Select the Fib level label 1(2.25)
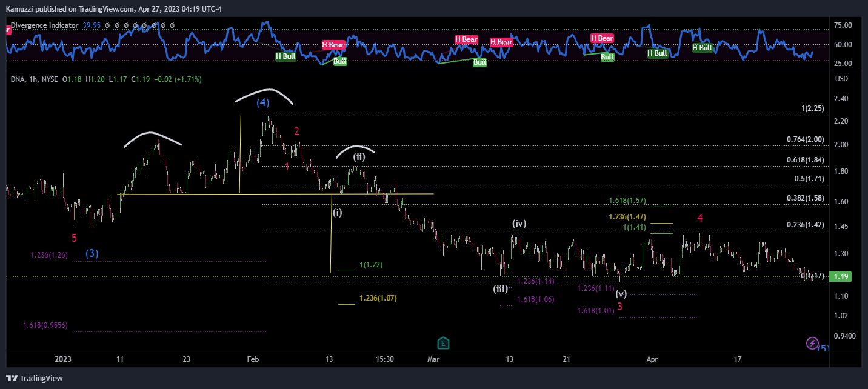The height and width of the screenshot is (389, 868). (812, 108)
